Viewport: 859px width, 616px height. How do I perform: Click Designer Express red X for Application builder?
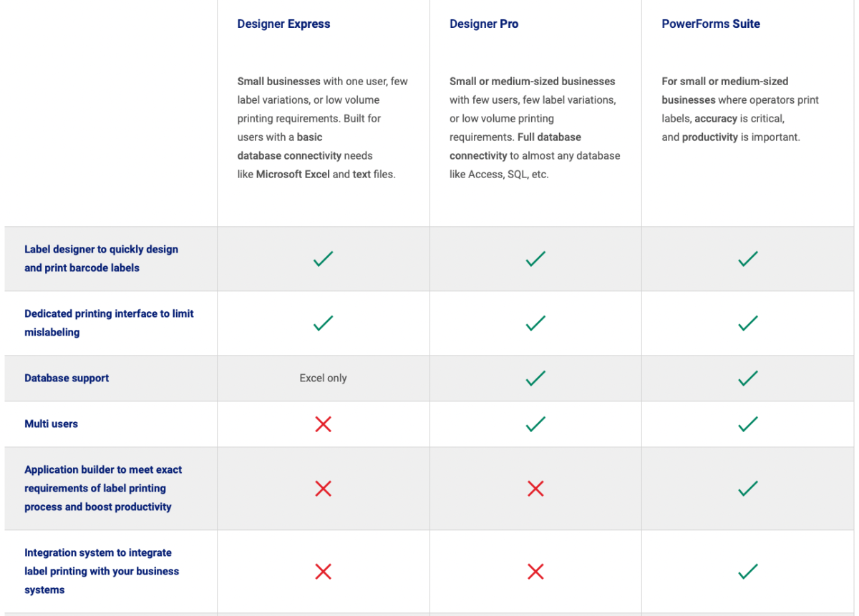[324, 489]
